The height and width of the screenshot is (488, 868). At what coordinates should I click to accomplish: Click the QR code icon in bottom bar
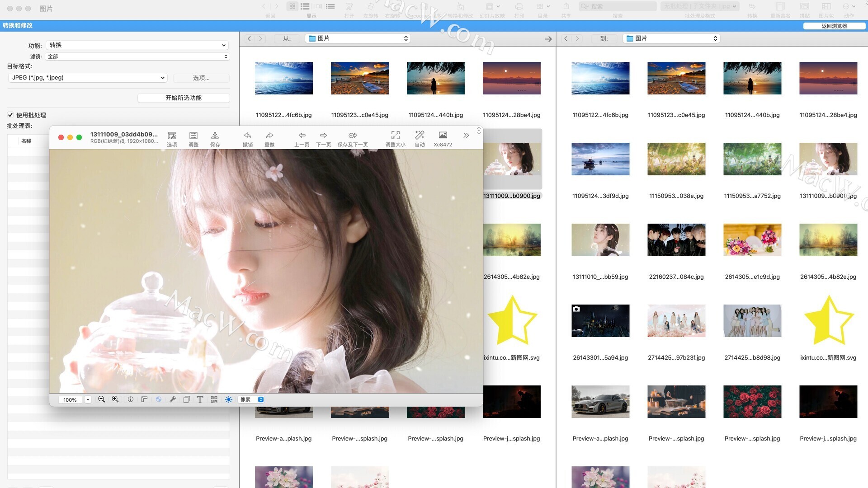point(214,399)
